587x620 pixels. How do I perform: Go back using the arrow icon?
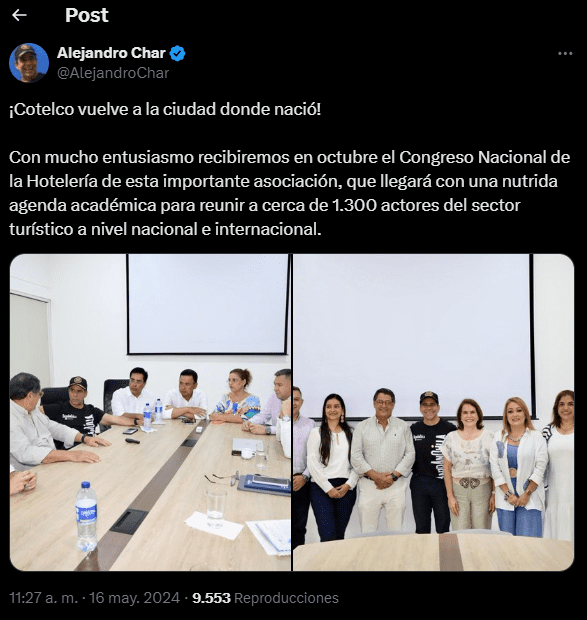19,15
